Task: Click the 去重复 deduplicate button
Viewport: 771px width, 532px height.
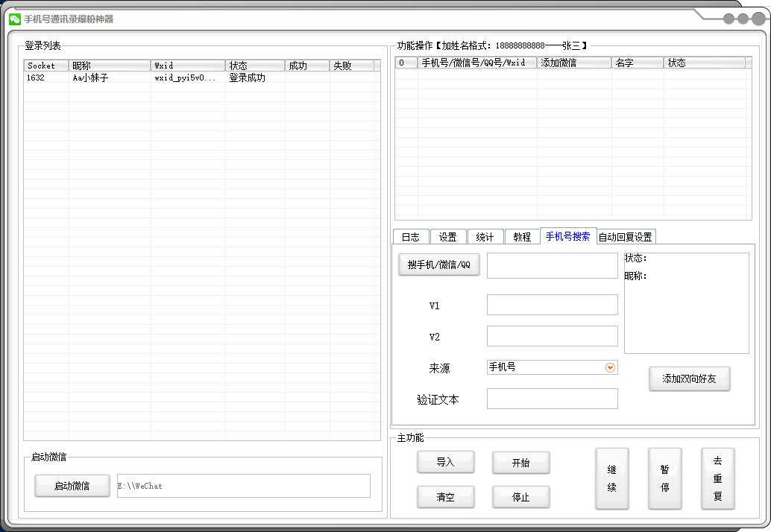Action: click(718, 478)
